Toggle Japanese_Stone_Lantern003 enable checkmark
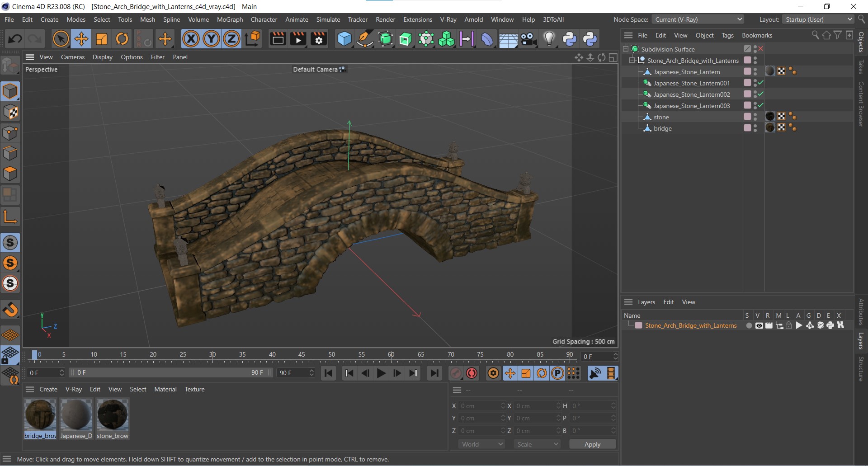This screenshot has width=868, height=466. (760, 105)
